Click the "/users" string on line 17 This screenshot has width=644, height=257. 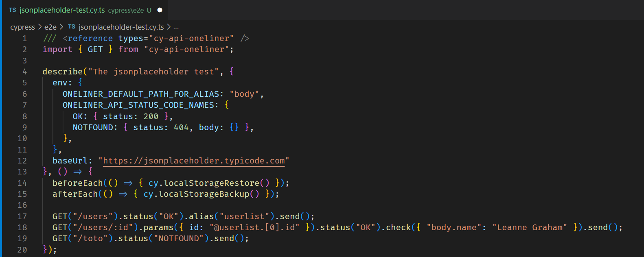point(93,216)
